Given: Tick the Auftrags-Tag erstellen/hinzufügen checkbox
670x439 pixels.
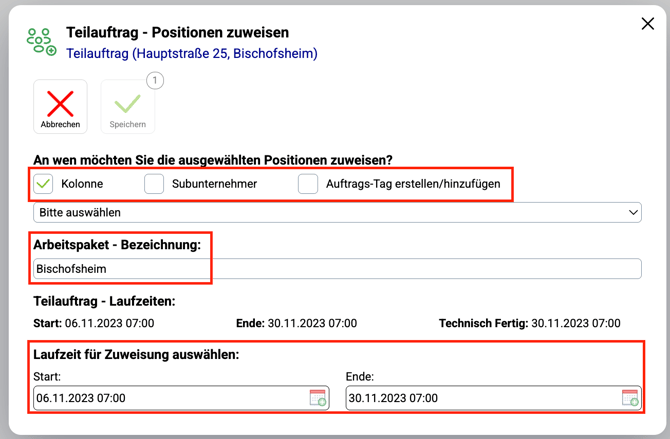Looking at the screenshot, I should 308,184.
